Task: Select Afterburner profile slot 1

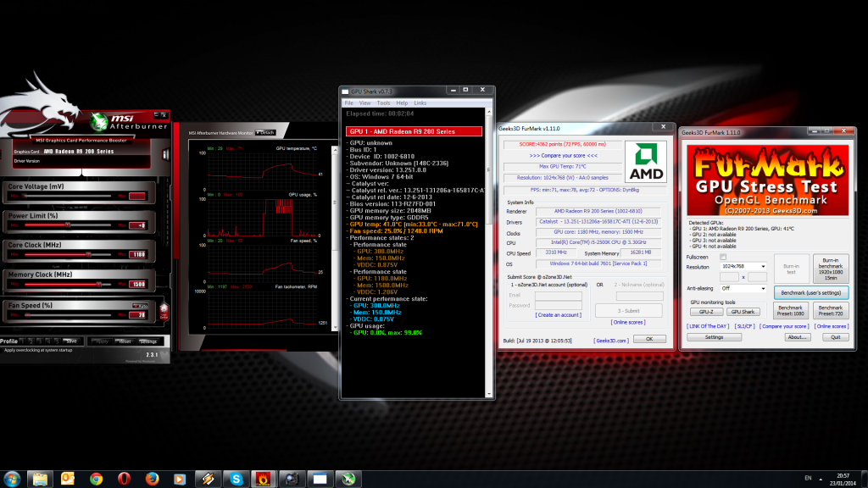Action: click(23, 341)
